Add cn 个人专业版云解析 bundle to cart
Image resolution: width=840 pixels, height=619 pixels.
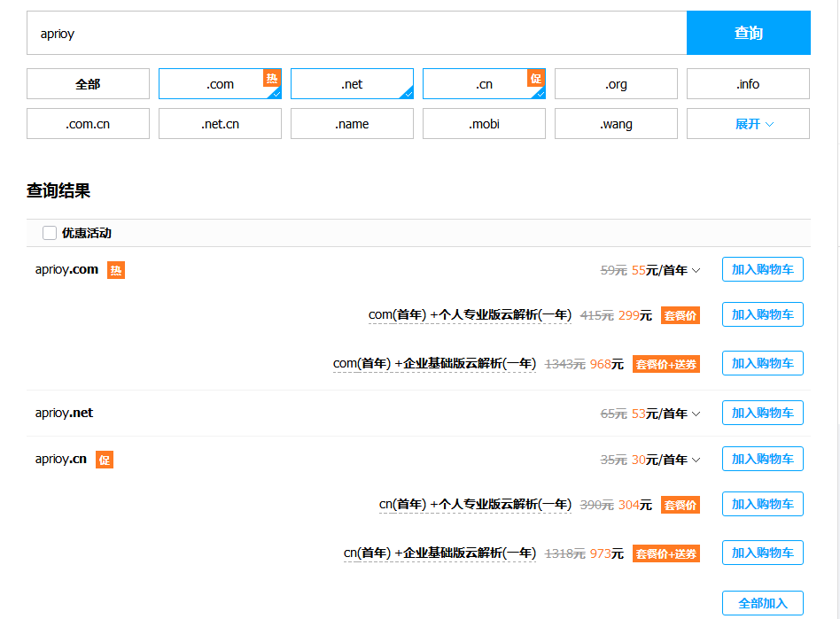(x=762, y=504)
